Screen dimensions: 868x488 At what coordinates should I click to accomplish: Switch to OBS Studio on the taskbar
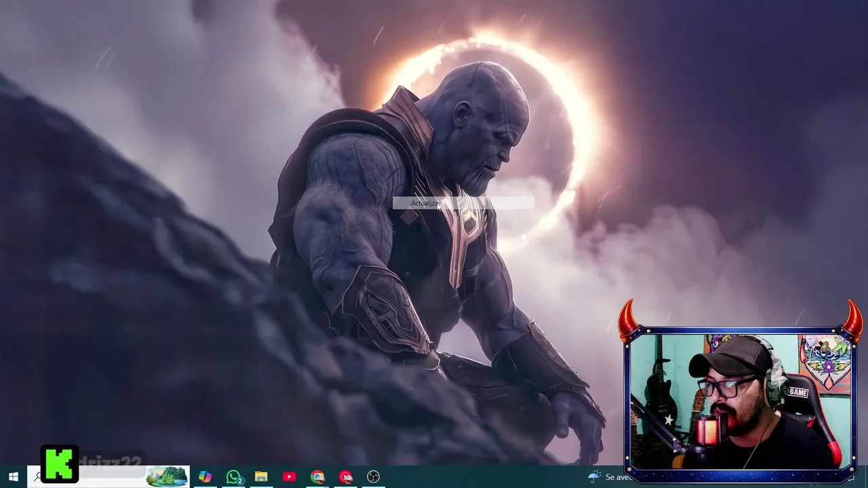coord(373,477)
